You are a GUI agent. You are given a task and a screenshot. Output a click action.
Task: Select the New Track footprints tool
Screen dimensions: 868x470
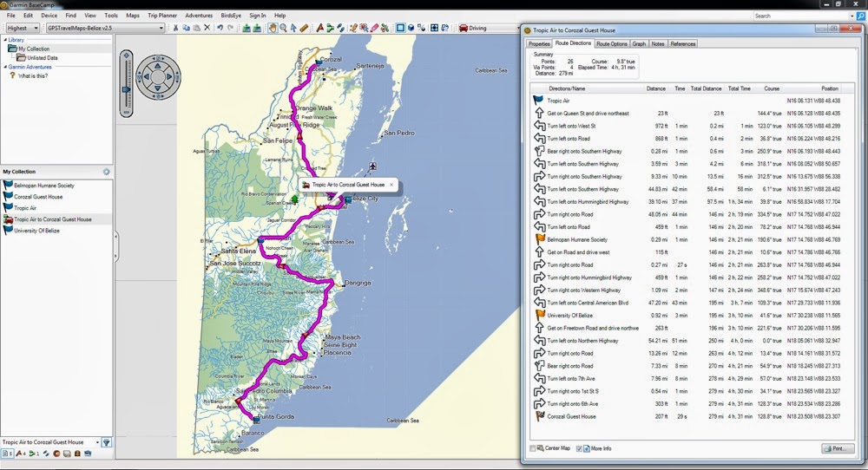pos(340,28)
